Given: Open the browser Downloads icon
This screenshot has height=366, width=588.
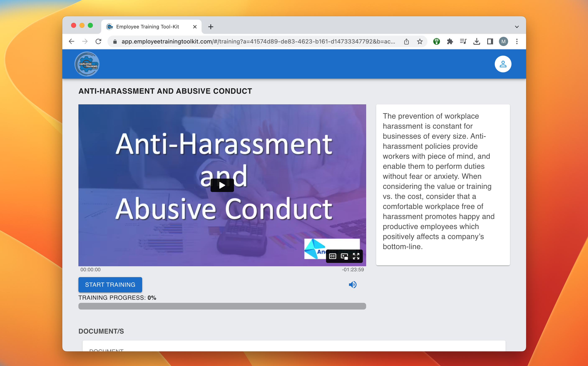Looking at the screenshot, I should [477, 41].
